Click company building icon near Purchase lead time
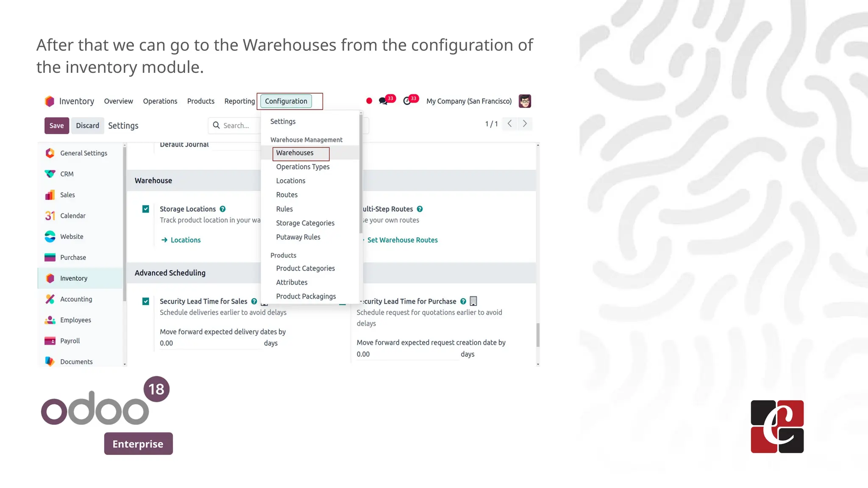Image resolution: width=868 pixels, height=488 pixels. click(x=473, y=301)
